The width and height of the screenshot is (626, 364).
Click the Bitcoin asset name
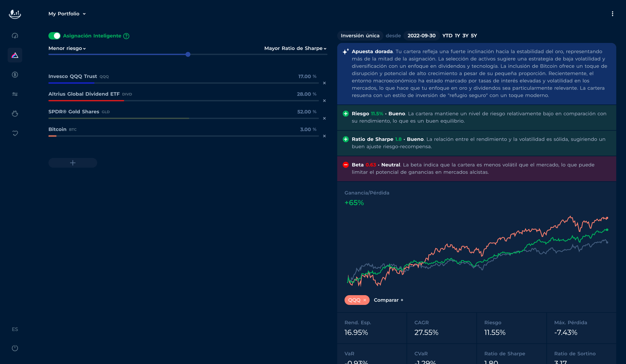[57, 129]
